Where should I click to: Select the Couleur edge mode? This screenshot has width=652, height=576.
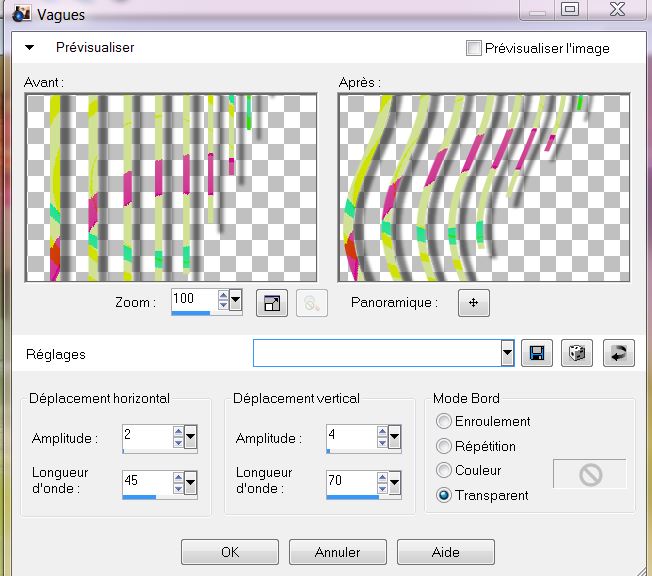pyautogui.click(x=444, y=470)
